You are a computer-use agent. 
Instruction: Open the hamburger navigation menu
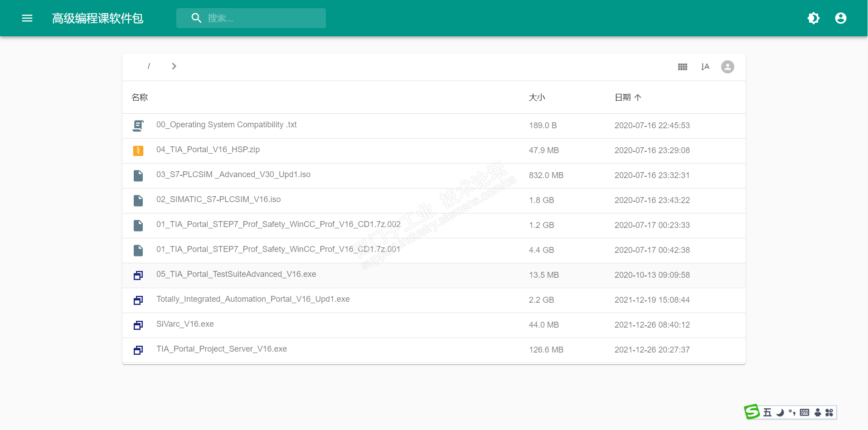(27, 18)
